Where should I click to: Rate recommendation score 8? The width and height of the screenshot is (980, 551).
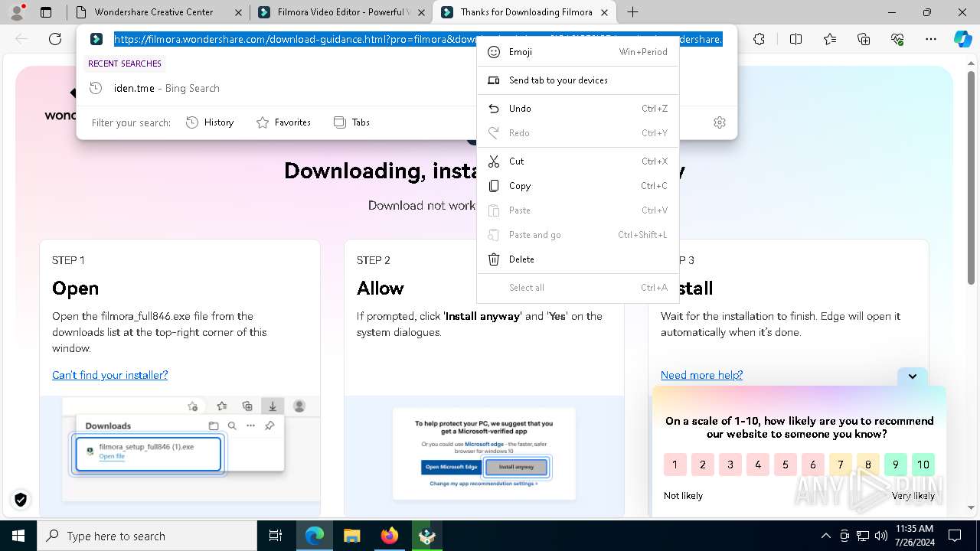click(868, 465)
